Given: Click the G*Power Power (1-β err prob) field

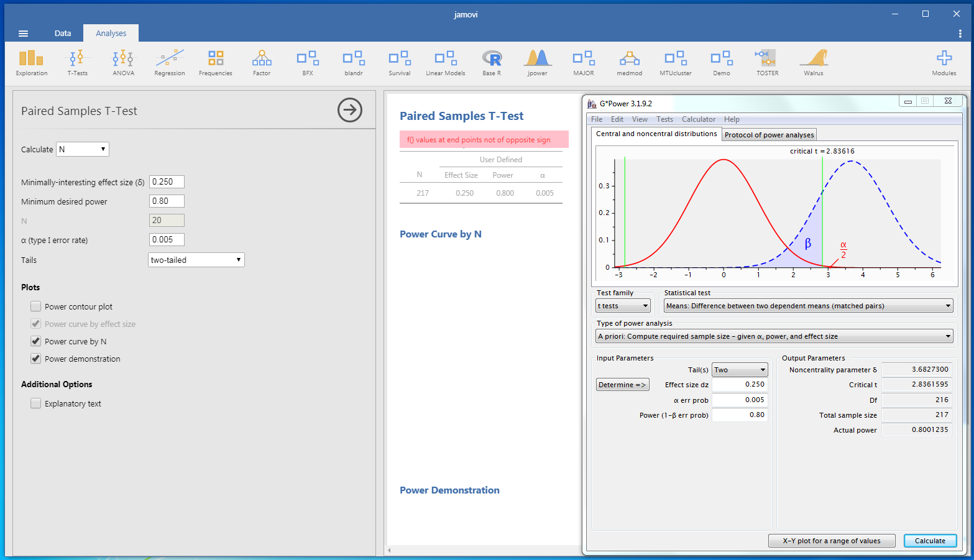Looking at the screenshot, I should coord(740,415).
